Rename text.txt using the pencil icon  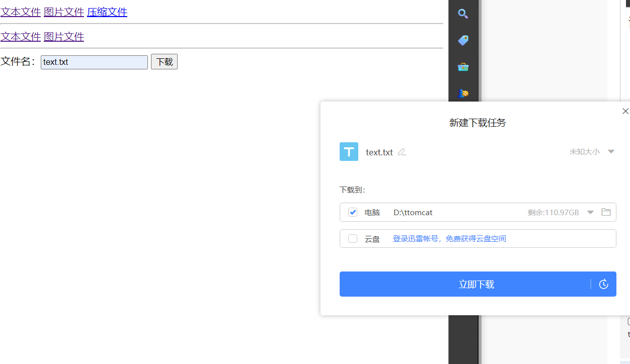[x=402, y=152]
